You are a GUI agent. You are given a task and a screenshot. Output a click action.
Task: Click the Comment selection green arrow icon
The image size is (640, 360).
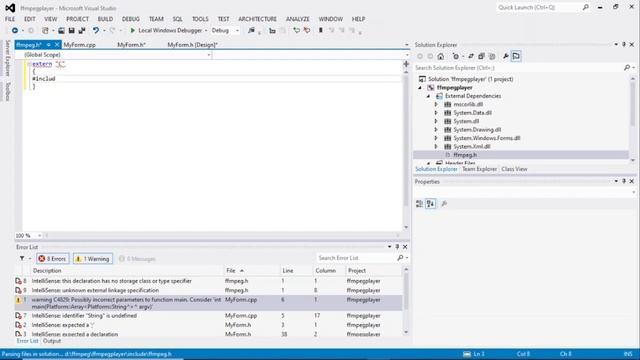coord(296,30)
